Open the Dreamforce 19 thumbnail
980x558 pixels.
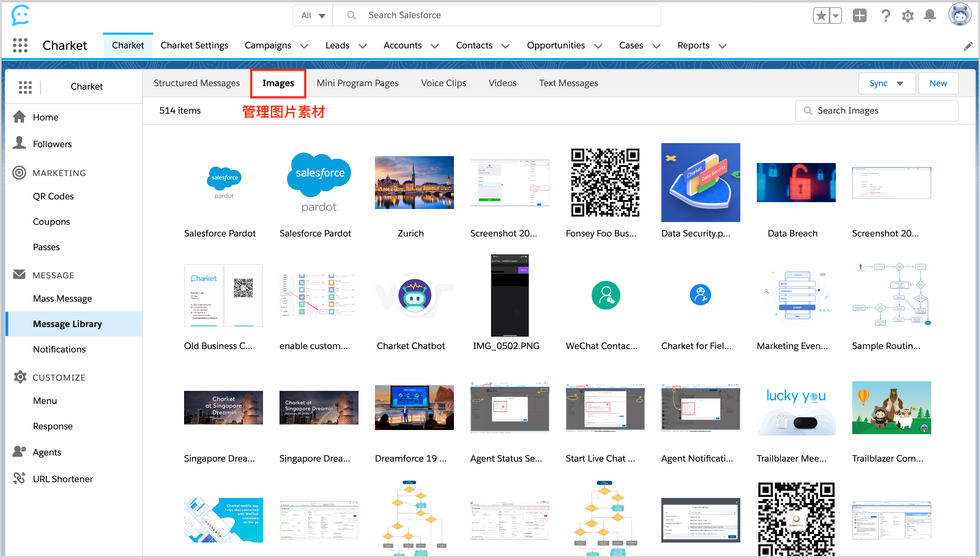tap(414, 408)
